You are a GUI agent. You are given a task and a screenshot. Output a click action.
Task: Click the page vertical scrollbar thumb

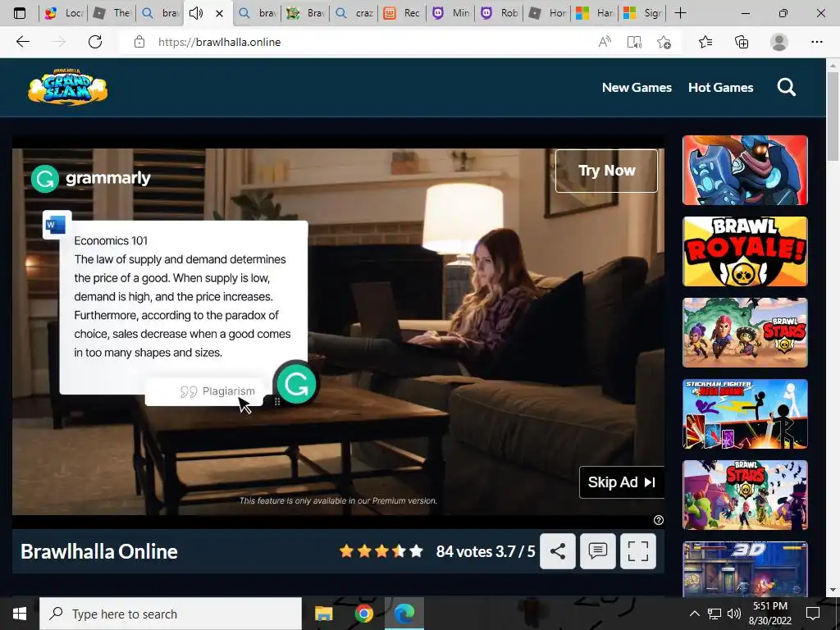(x=833, y=115)
